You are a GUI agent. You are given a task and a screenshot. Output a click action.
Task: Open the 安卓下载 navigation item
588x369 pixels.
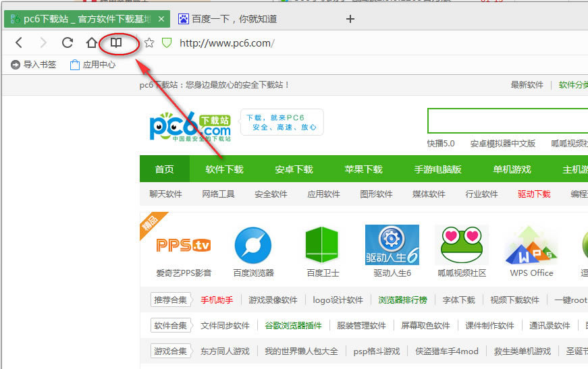[294, 169]
